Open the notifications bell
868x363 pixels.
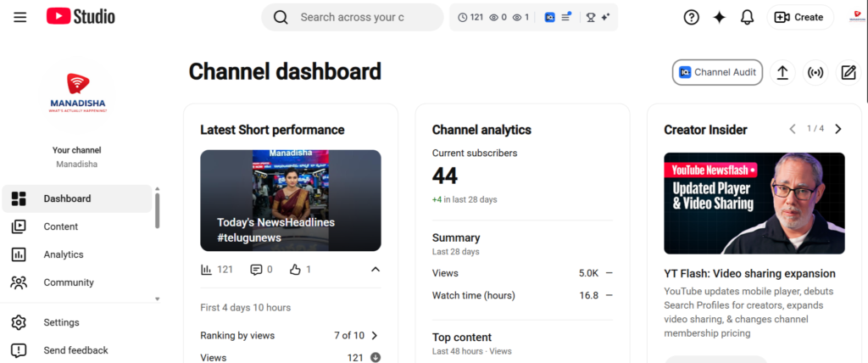[x=747, y=17]
